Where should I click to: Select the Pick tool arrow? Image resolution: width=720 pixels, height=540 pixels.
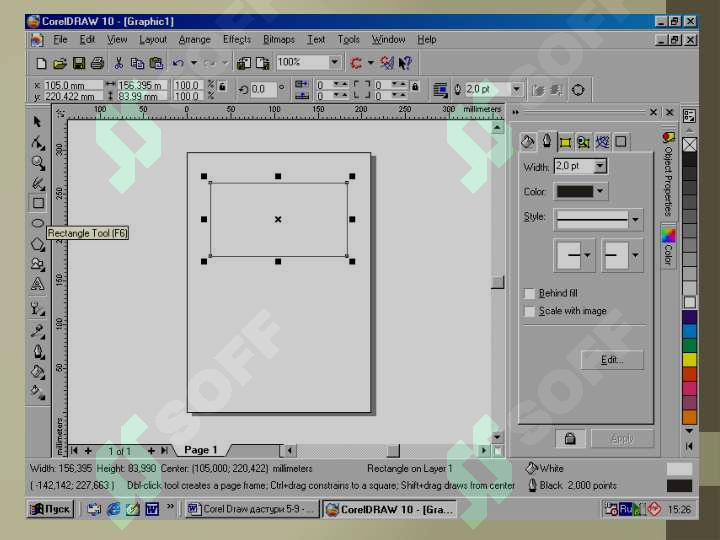pyautogui.click(x=38, y=122)
